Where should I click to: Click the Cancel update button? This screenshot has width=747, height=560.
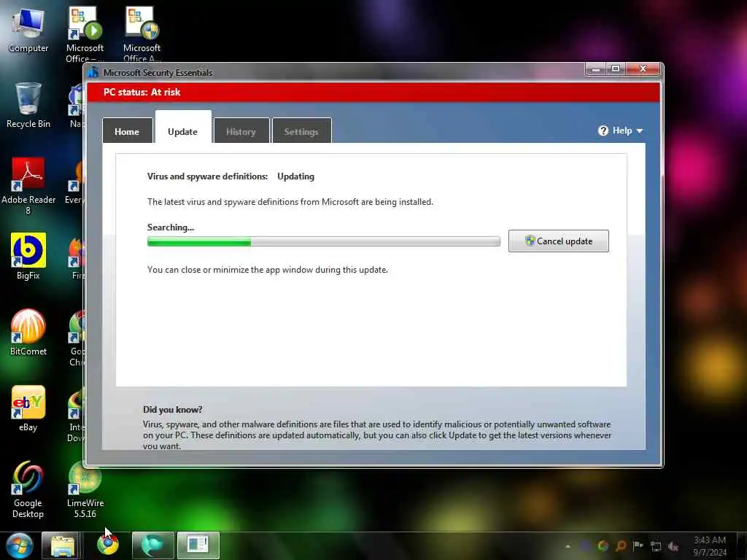[558, 241]
